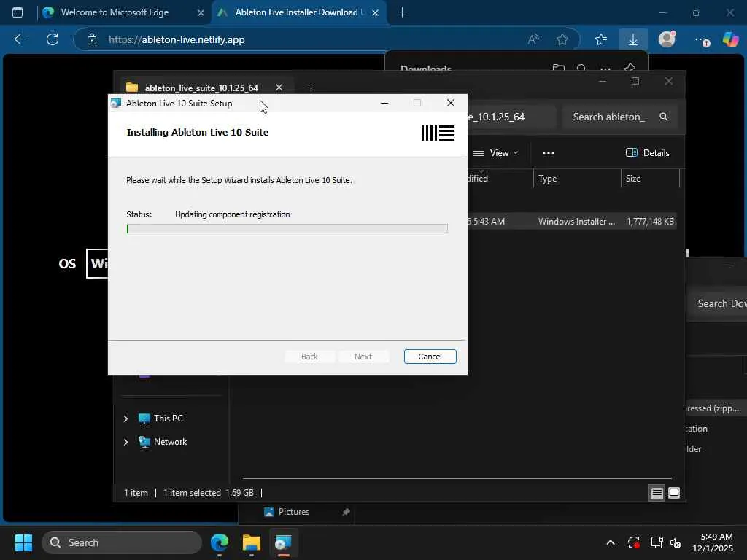Click the 1 item selected status text
The image size is (747, 560).
[x=192, y=493]
